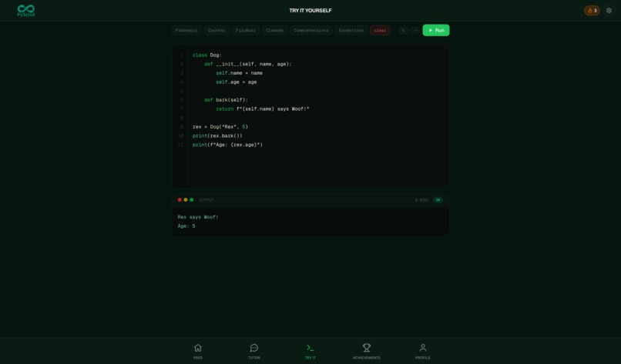621x364 pixels.
Task: Load the FizzBuzz example snippet
Action: pos(246,31)
